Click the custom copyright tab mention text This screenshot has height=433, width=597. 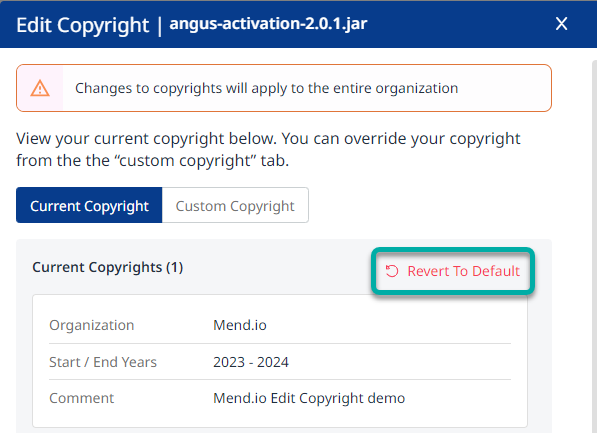pyautogui.click(x=185, y=161)
